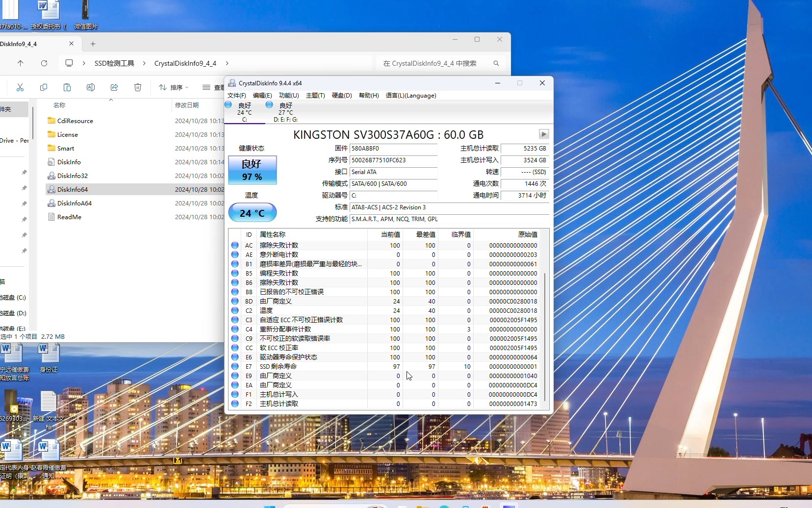Click the status circle of the AC row
Screen dimensions: 812x508
(235, 245)
